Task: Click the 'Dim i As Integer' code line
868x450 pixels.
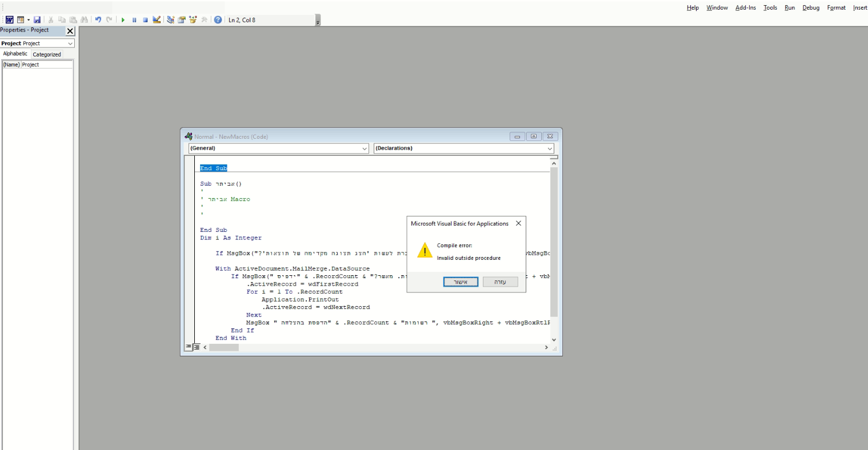Action: click(x=231, y=238)
